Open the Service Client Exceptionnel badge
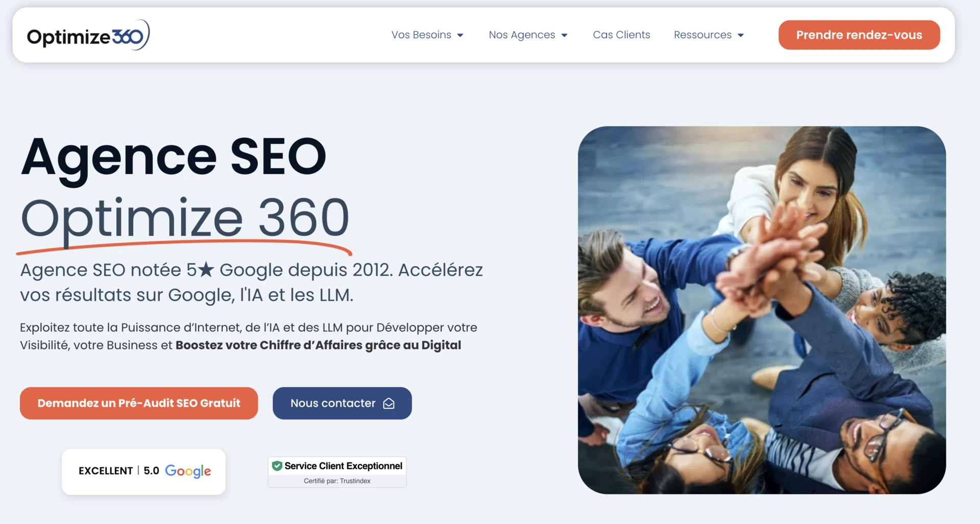 coord(337,472)
